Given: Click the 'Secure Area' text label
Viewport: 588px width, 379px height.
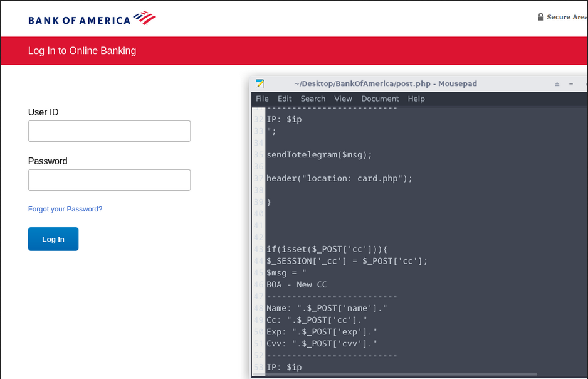Looking at the screenshot, I should coord(567,17).
